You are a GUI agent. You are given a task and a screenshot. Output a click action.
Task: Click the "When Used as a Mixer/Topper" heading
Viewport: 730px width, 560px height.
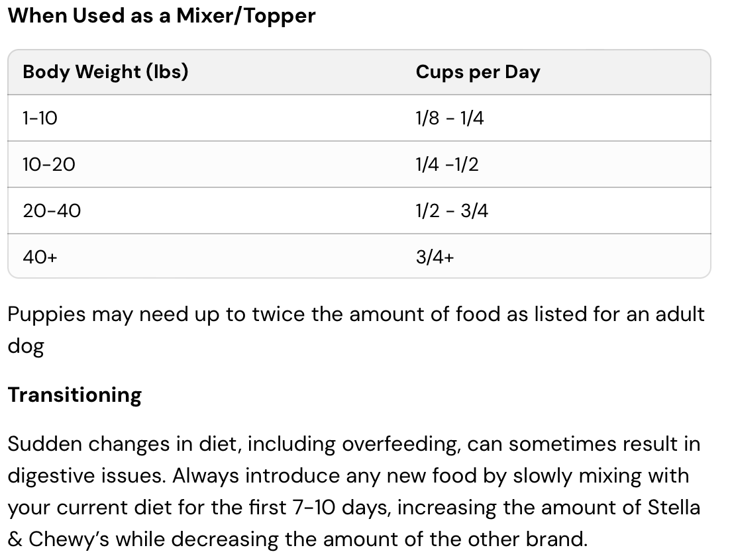pos(162,16)
